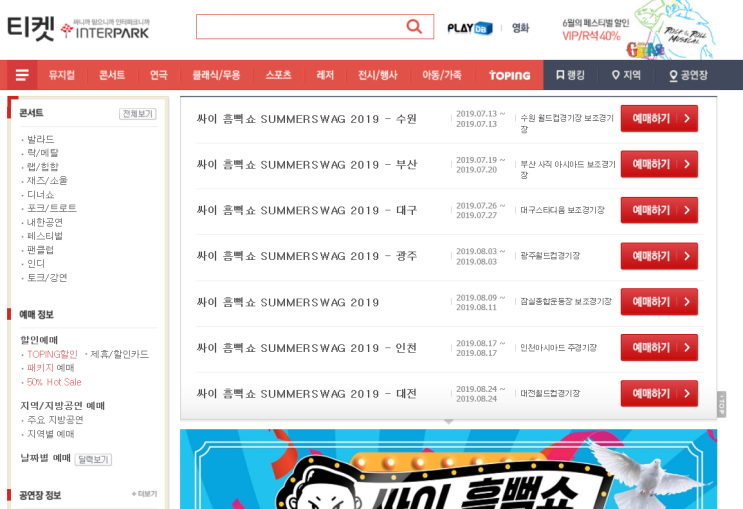Screen dimensions: 743x509
Task: Open the 지역별 예매 link
Action: (51, 434)
